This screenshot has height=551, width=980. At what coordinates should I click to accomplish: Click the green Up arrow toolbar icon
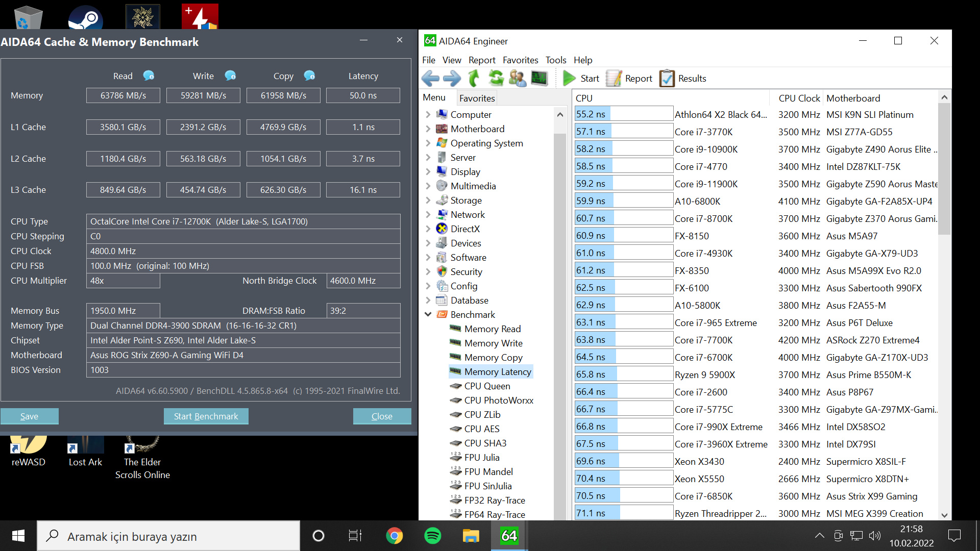coord(474,78)
